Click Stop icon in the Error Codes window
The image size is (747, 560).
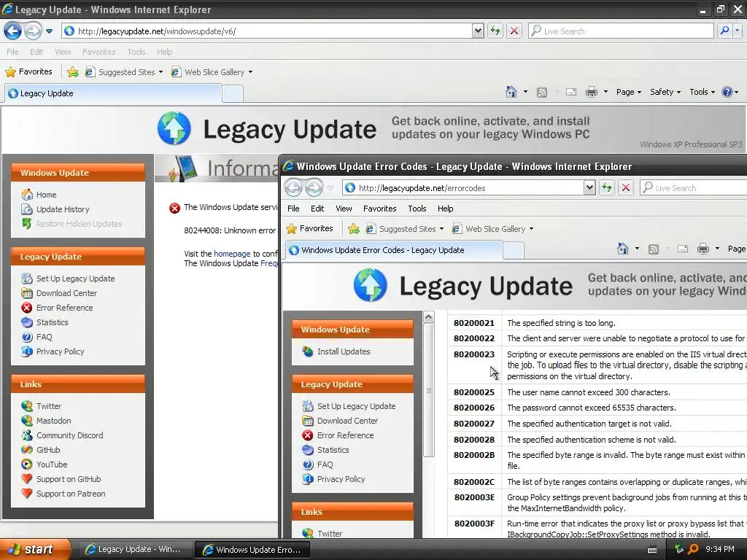[x=626, y=187]
